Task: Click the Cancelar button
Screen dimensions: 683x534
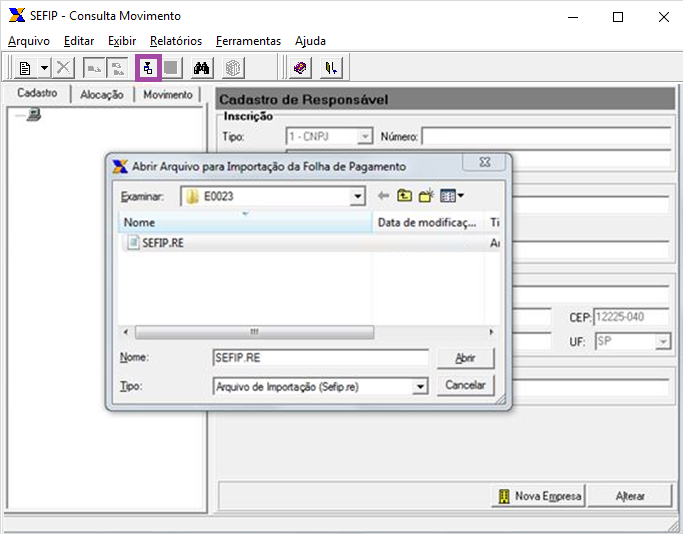Action: tap(466, 385)
